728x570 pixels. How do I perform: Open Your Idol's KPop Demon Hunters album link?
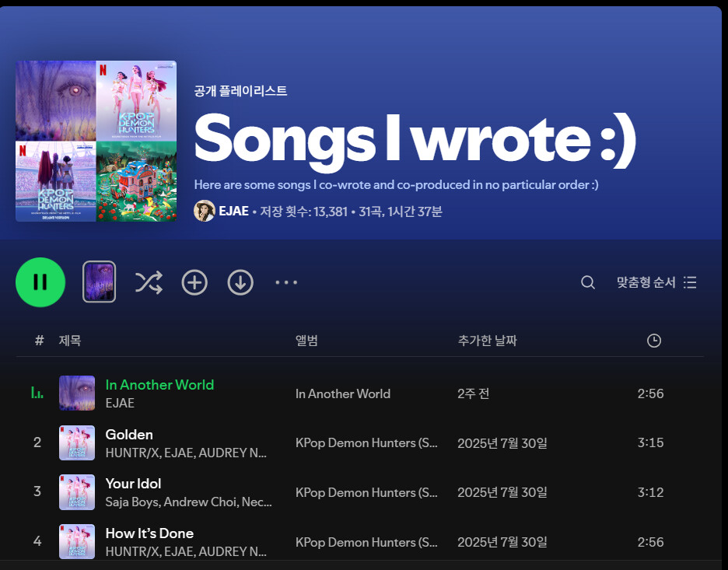tap(366, 492)
